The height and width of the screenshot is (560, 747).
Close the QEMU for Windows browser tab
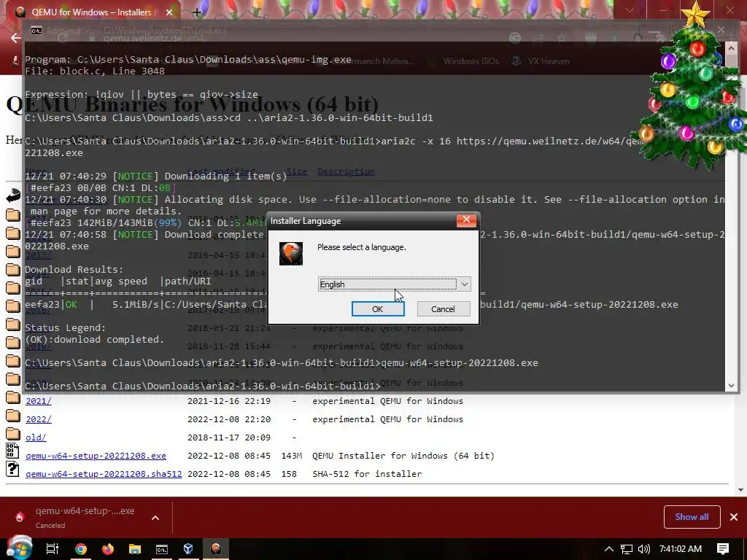[x=169, y=12]
